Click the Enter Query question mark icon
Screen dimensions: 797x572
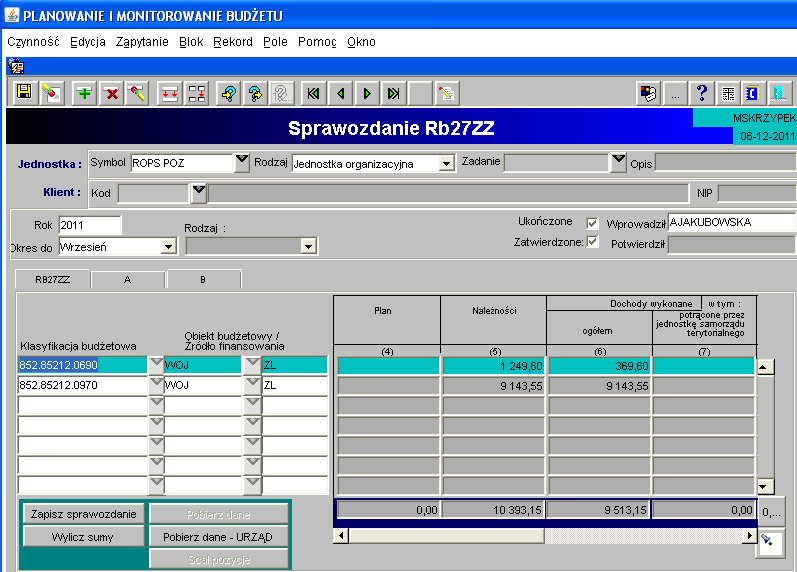click(x=229, y=93)
